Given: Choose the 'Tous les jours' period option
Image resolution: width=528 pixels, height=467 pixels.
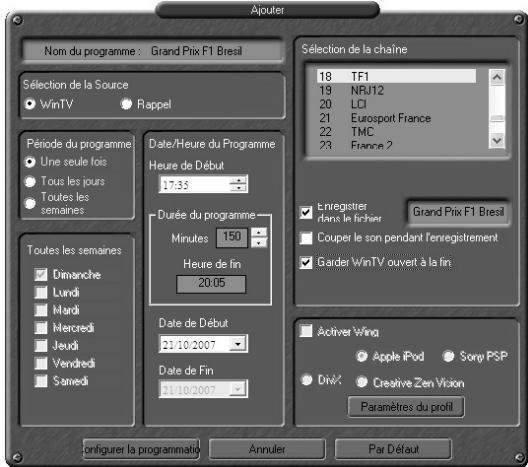Looking at the screenshot, I should (30, 181).
